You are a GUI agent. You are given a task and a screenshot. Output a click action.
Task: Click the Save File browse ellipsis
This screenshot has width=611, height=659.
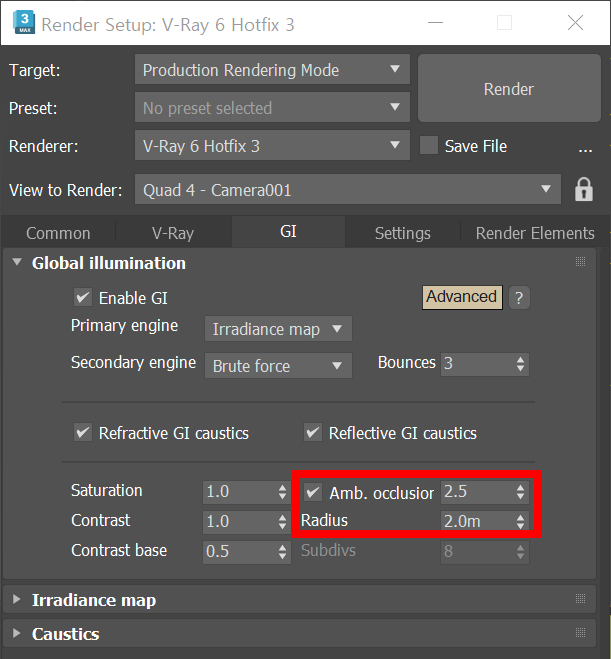click(x=585, y=149)
